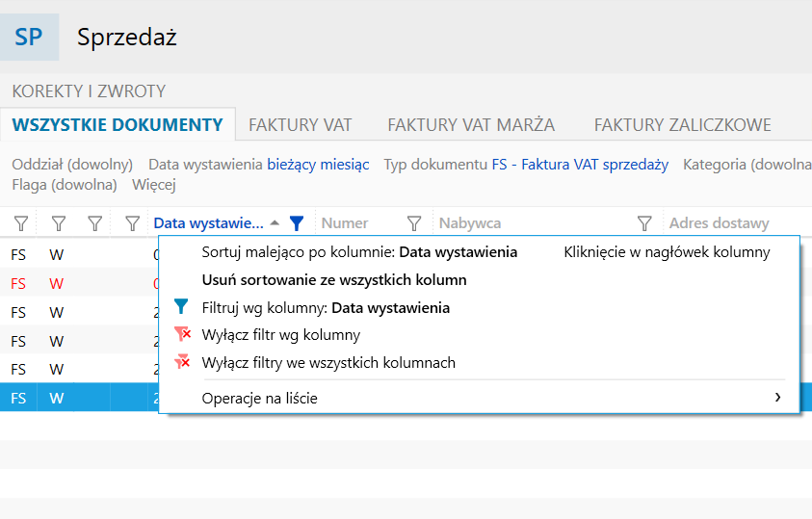Click filter icon in Numer column header
812x519 pixels.
coord(414,223)
